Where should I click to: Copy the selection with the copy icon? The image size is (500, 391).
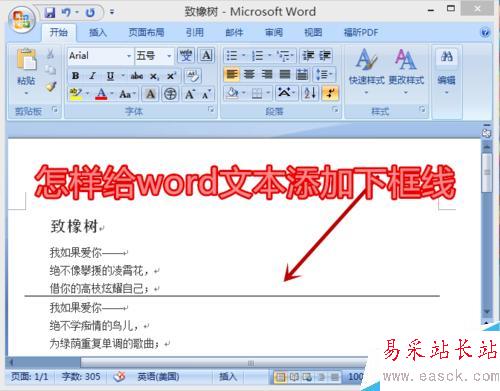[50, 70]
